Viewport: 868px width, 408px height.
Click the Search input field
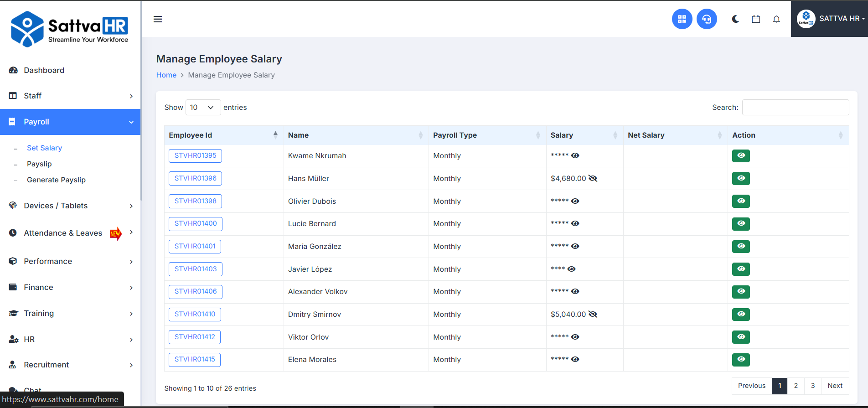pyautogui.click(x=795, y=108)
